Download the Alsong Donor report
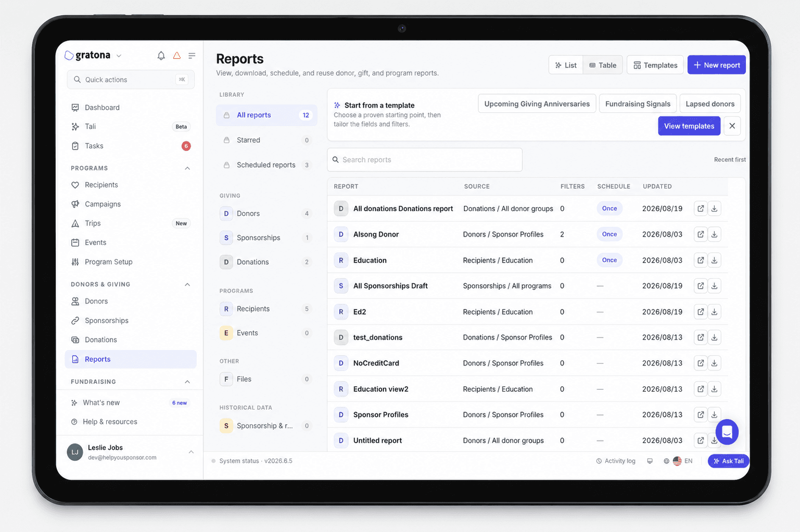 [715, 235]
